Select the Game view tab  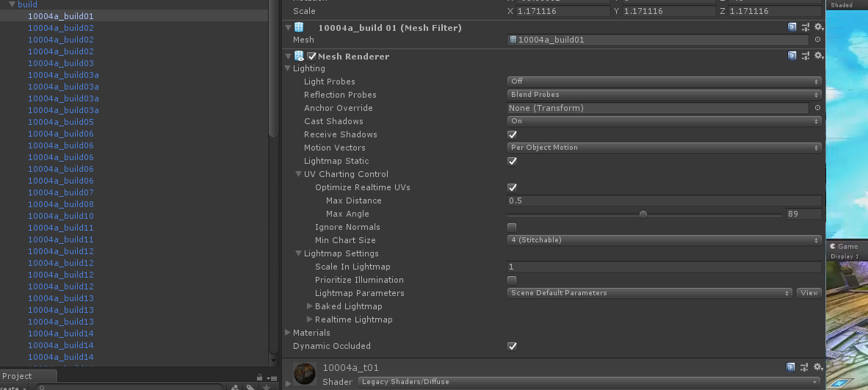(845, 247)
